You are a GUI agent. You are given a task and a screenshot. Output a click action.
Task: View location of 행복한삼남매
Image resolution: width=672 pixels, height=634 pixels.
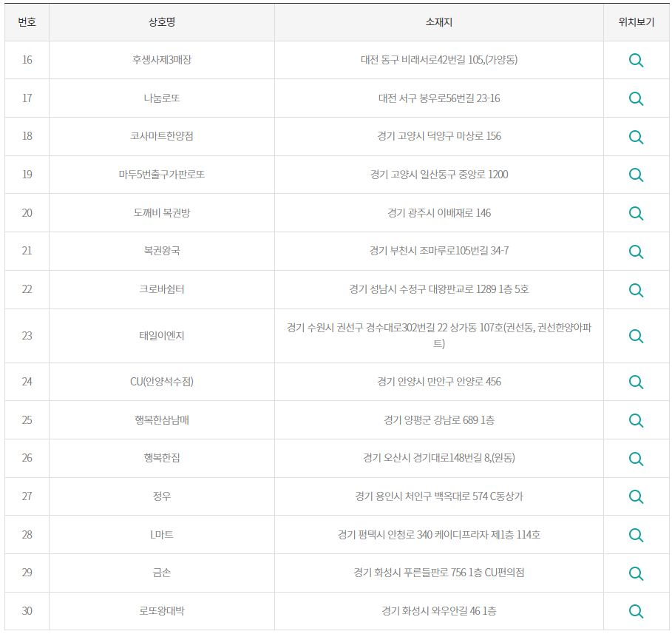636,420
